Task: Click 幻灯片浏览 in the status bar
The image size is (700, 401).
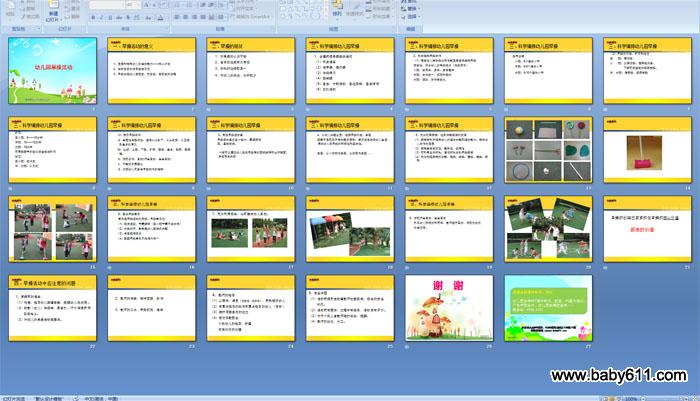Action: [15, 397]
